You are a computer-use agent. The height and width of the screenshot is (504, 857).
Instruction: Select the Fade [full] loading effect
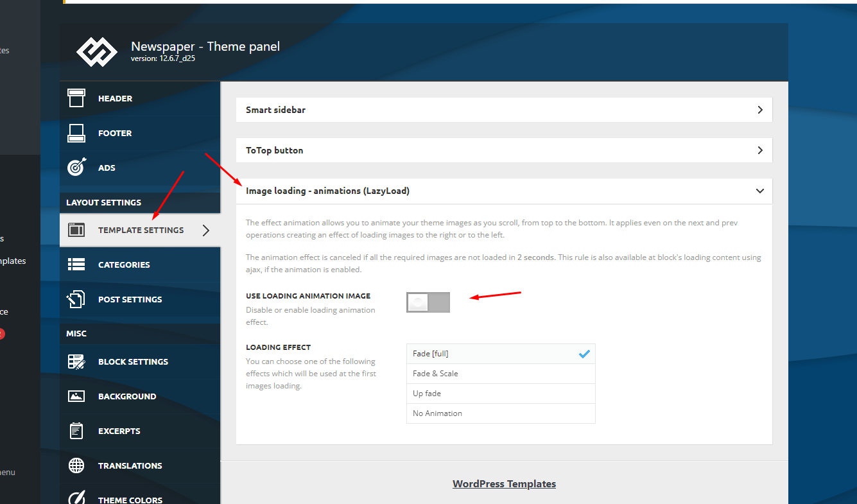coord(501,354)
